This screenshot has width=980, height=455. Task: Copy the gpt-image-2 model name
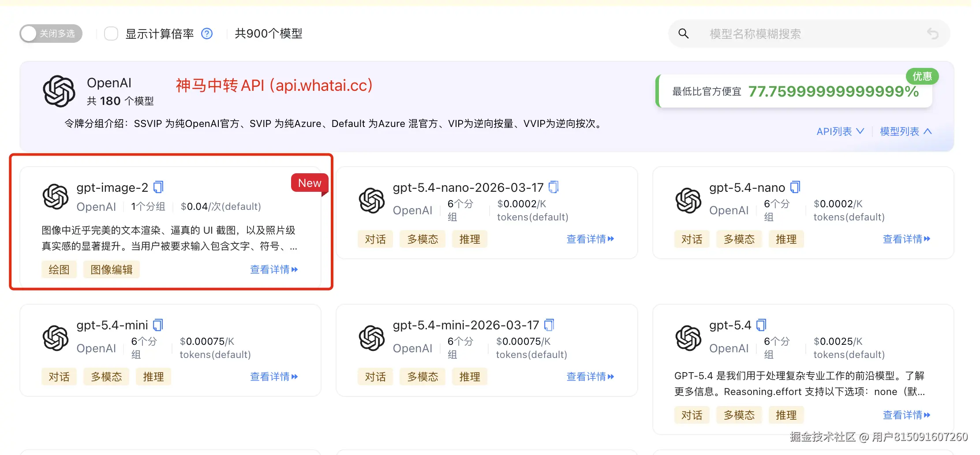click(158, 187)
